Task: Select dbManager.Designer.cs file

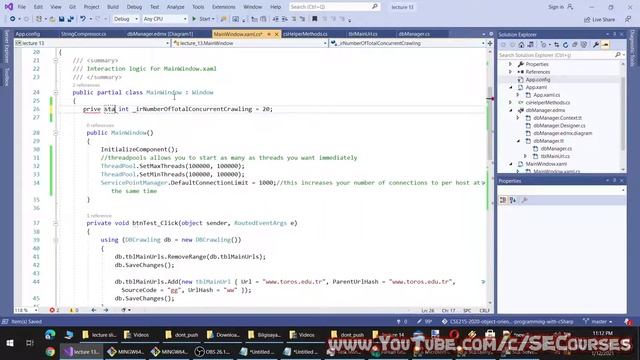Action: pyautogui.click(x=559, y=125)
